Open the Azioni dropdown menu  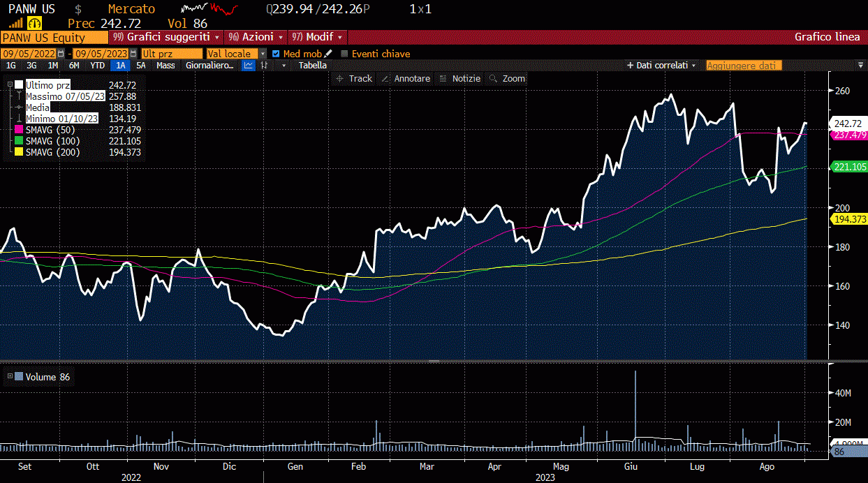click(256, 36)
